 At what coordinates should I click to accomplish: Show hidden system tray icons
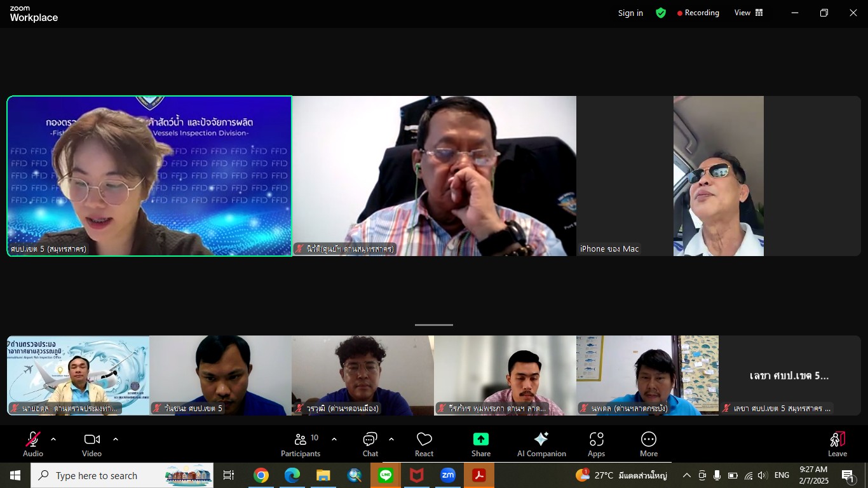coord(687,475)
